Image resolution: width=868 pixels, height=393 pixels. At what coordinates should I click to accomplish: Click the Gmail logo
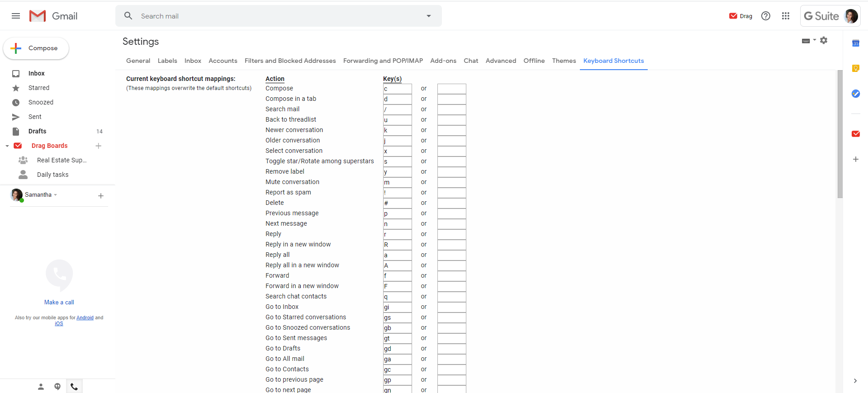[x=53, y=16]
